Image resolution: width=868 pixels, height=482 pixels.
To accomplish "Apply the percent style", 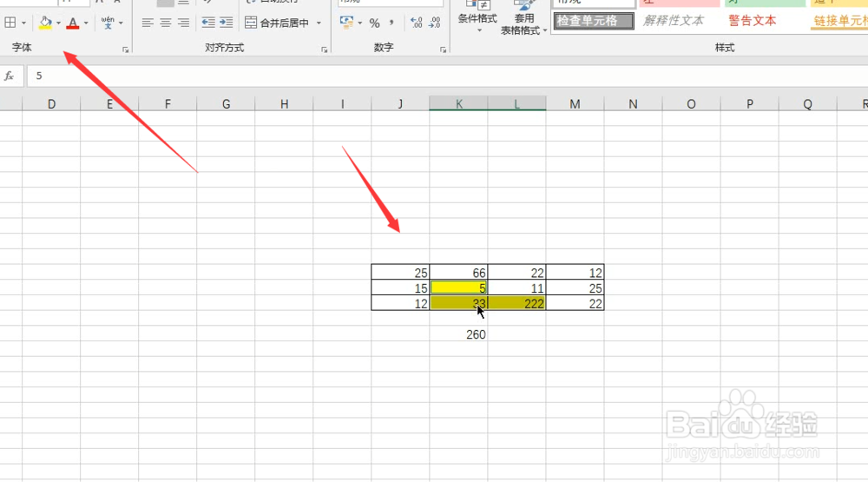I will tap(375, 23).
